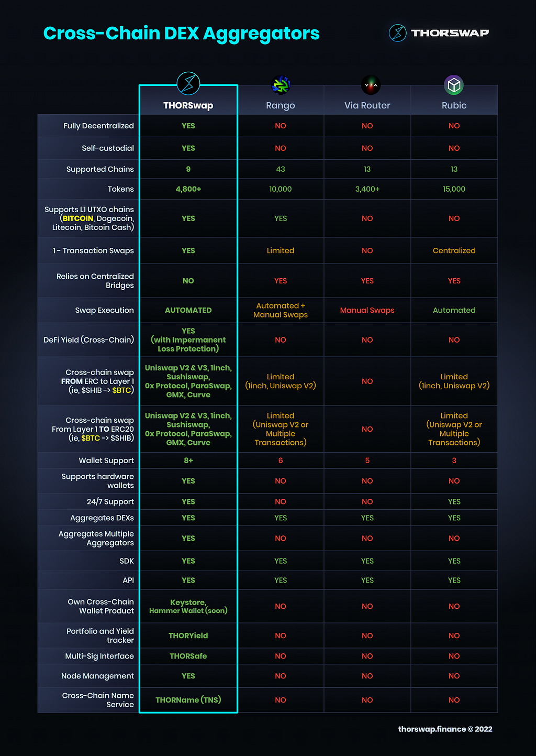The image size is (536, 756).
Task: Click YES with Impermanent Loss Protection cell
Action: click(188, 339)
